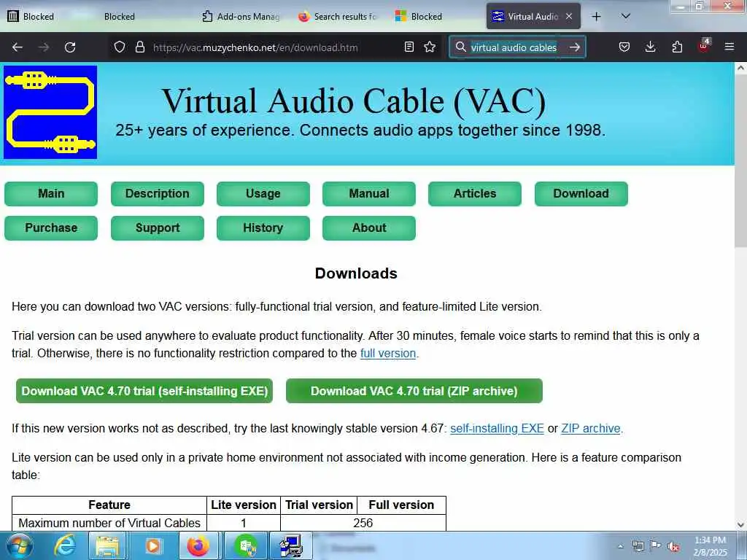
Task: Download VAC 4.70 trial self-installing EXE
Action: [x=144, y=391]
